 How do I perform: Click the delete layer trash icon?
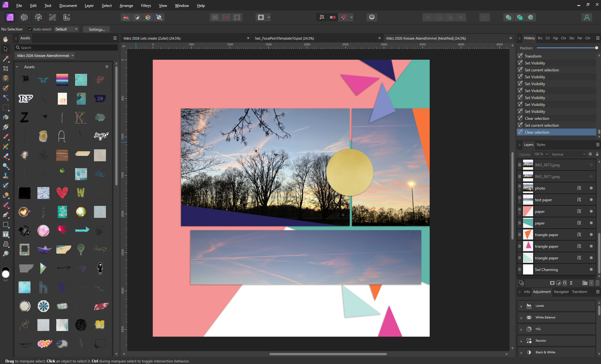(x=597, y=283)
